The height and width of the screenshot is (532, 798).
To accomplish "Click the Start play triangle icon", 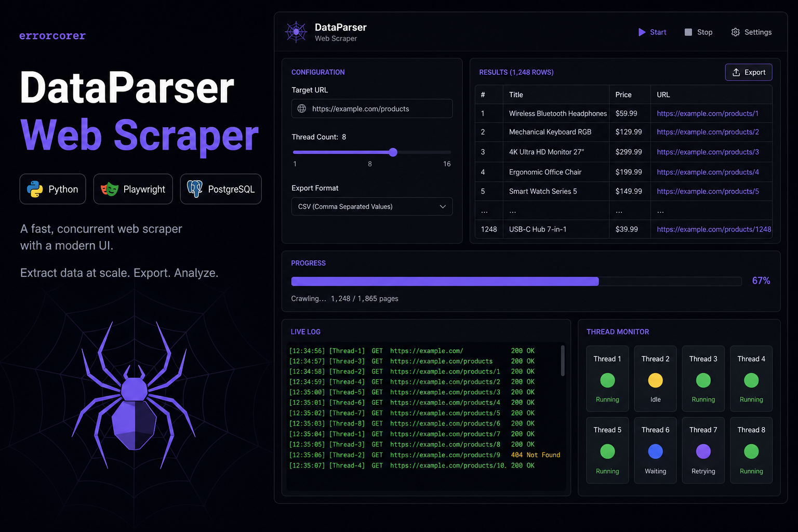I will [642, 32].
